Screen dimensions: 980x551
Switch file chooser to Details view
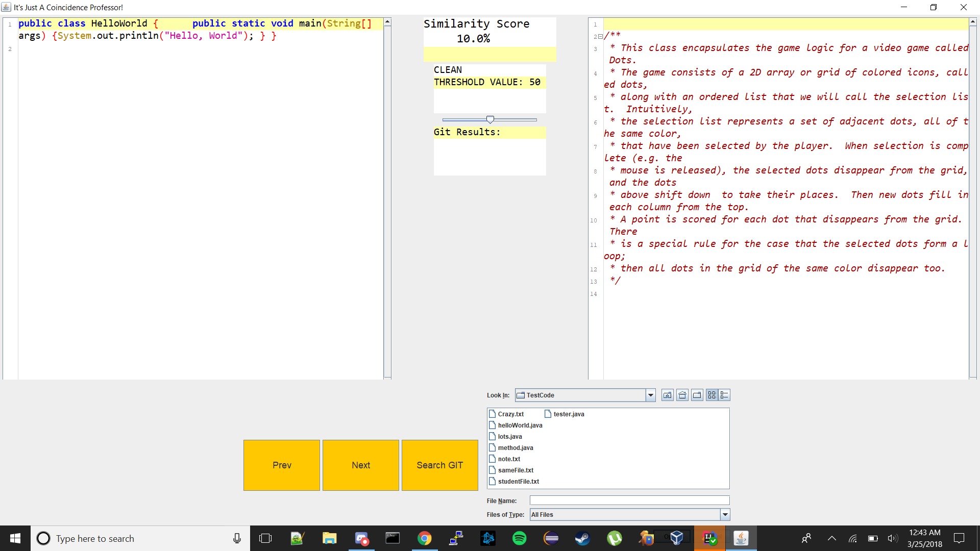pos(724,395)
